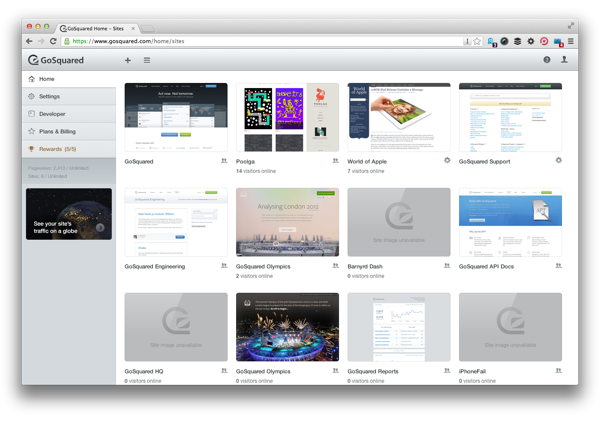Click the GoSquared HQ name link
The height and width of the screenshot is (422, 600).
144,371
